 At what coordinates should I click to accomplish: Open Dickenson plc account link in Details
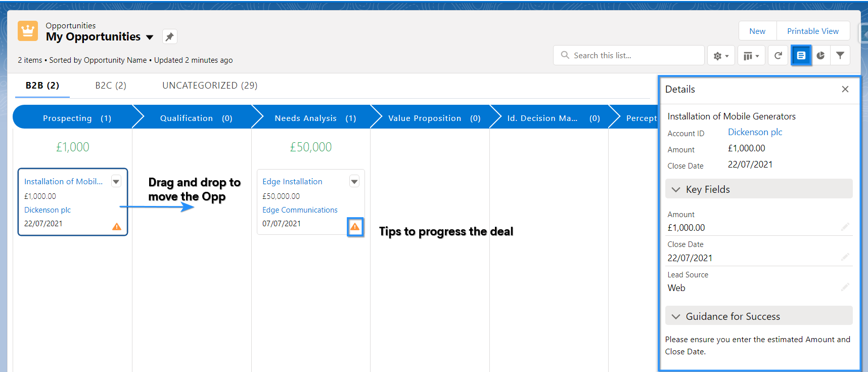(x=755, y=132)
